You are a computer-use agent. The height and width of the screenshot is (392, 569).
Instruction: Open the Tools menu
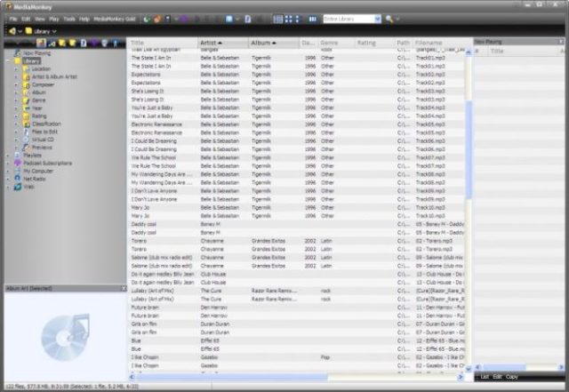click(x=69, y=19)
